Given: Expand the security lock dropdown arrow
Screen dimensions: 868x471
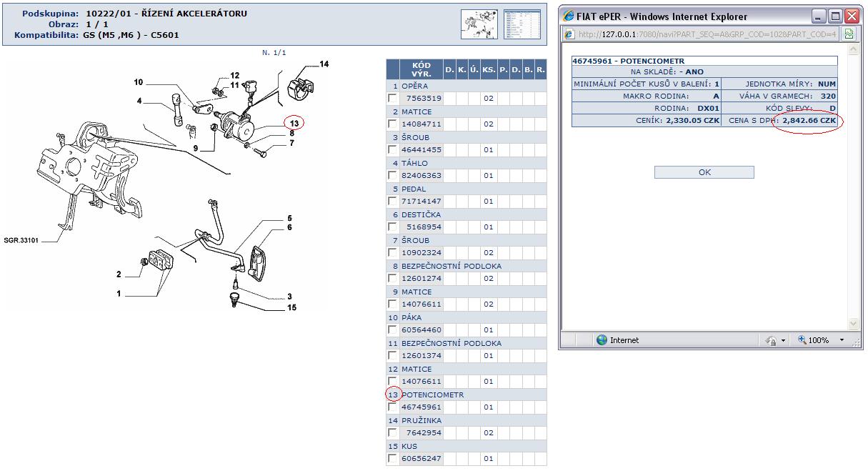Looking at the screenshot, I should tap(784, 341).
